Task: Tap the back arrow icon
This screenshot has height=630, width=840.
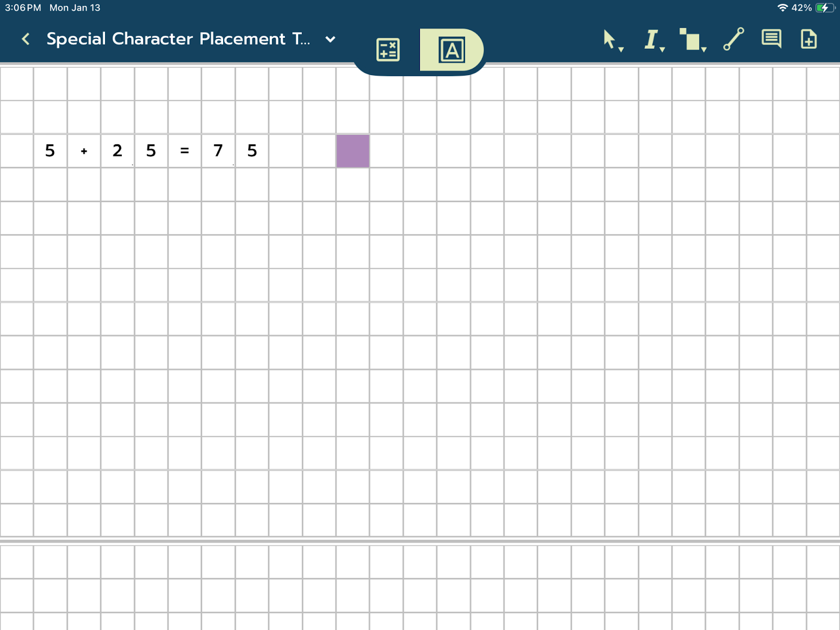Action: pyautogui.click(x=26, y=39)
